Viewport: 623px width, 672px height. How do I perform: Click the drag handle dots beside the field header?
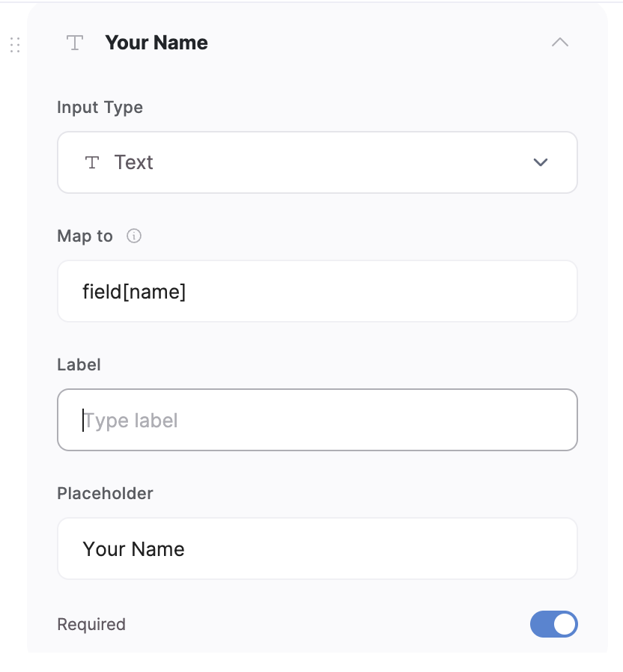pyautogui.click(x=14, y=44)
